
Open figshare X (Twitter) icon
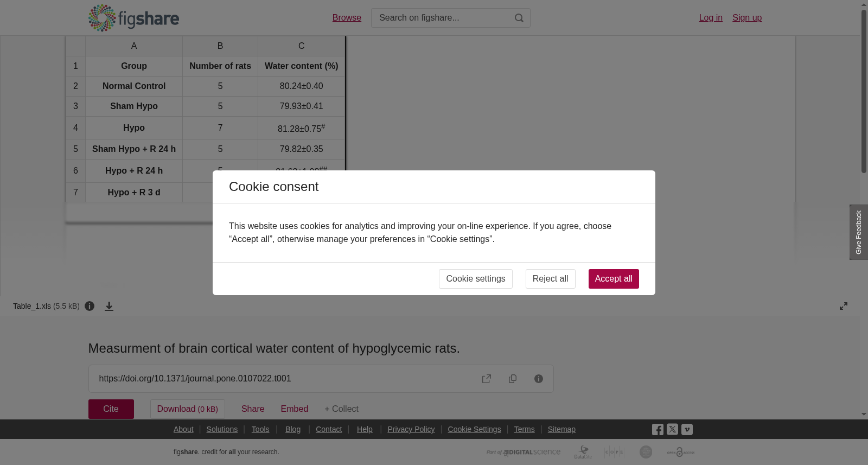point(672,429)
